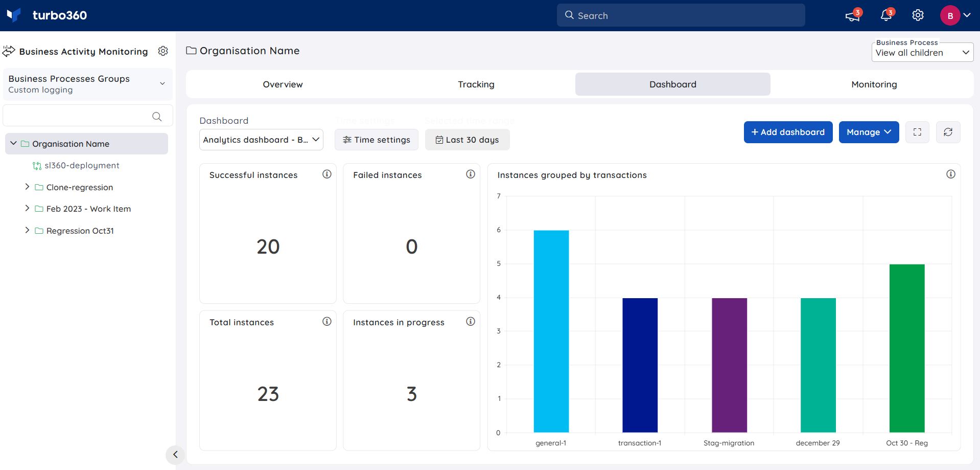Image resolution: width=980 pixels, height=470 pixels.
Task: Open the Manage dropdown button
Action: 869,132
